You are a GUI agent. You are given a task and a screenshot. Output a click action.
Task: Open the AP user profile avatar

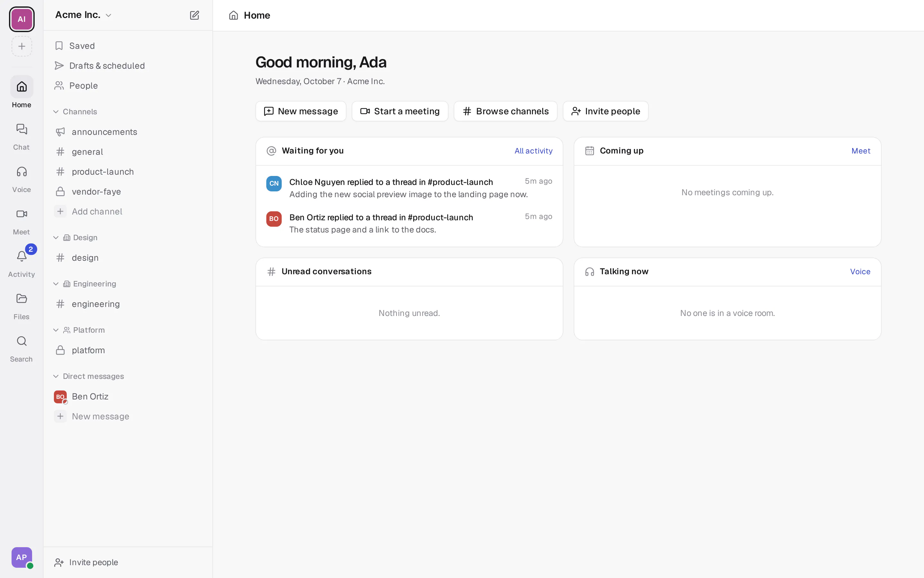click(22, 557)
